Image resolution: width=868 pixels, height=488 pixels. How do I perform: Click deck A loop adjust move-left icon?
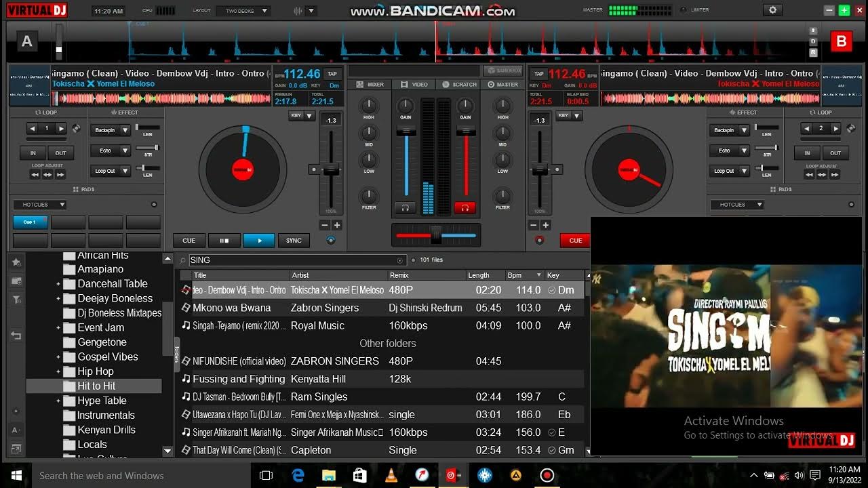[x=35, y=174]
